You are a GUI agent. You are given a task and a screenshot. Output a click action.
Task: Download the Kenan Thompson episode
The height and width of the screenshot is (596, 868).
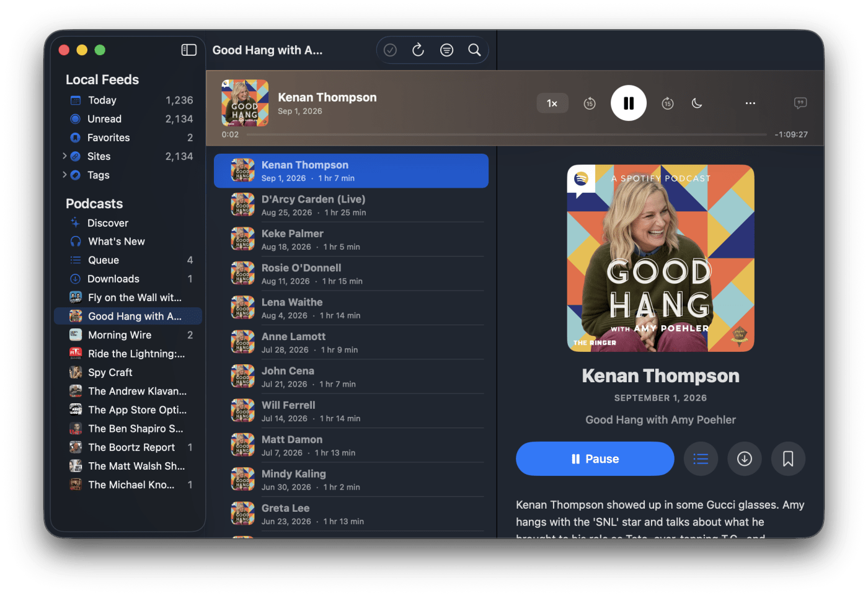(744, 458)
